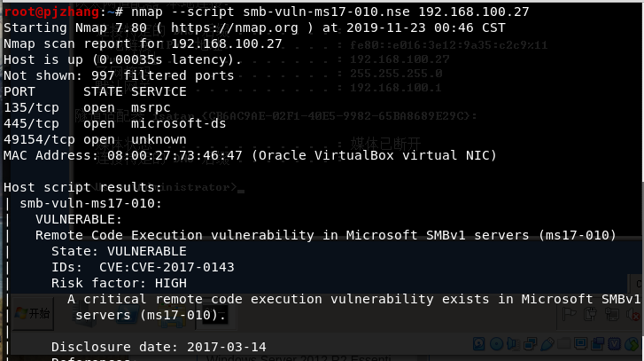Open the network status tray icon
The height and width of the screenshot is (361, 644).
point(612,314)
